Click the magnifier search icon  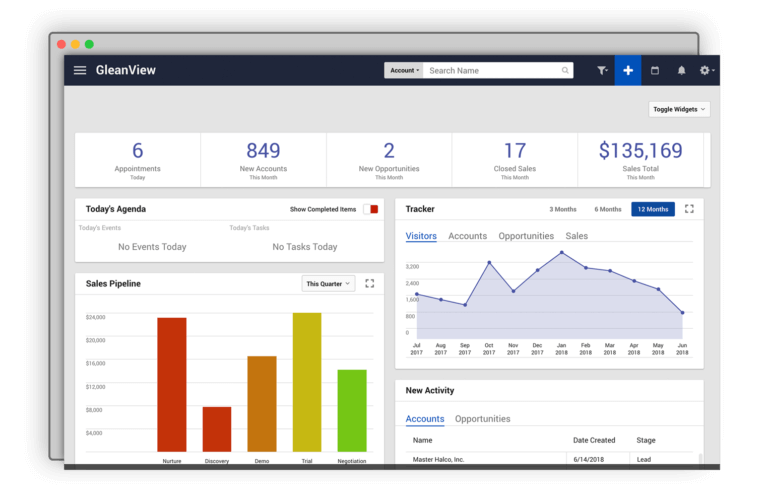(x=565, y=71)
